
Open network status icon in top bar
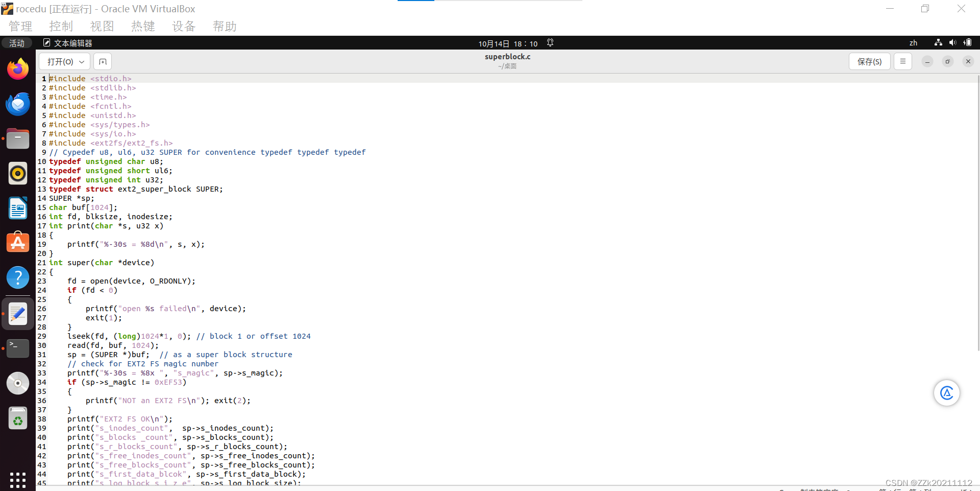938,43
